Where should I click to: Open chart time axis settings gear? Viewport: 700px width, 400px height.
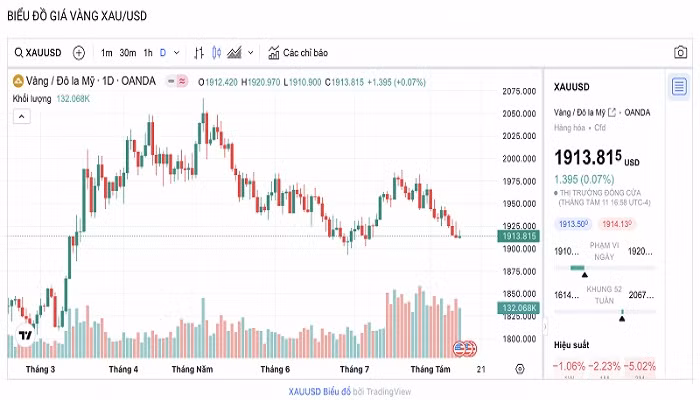[x=519, y=369]
